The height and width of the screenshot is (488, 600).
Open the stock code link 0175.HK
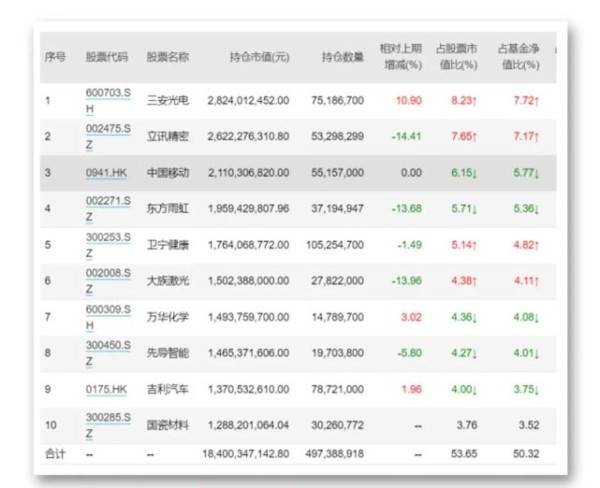coord(106,390)
